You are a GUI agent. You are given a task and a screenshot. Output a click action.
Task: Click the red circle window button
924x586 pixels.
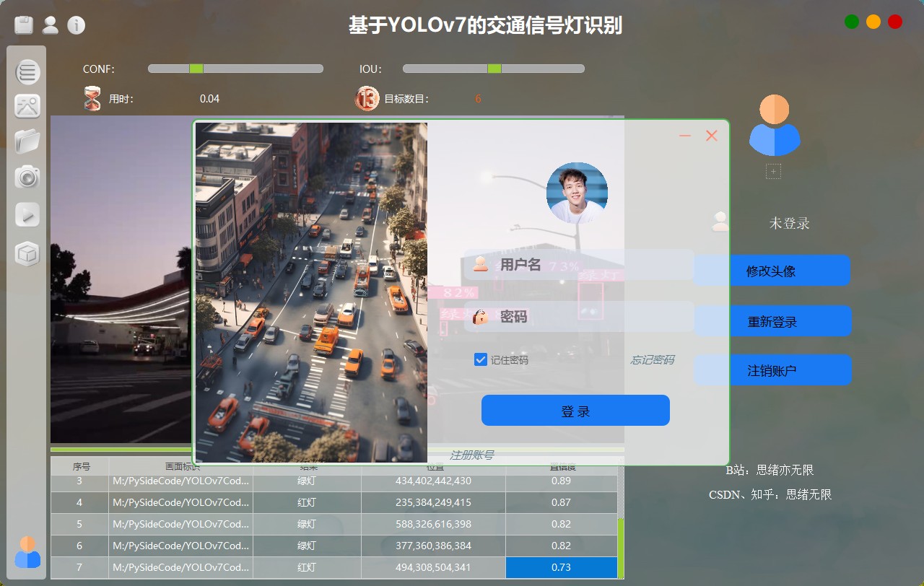coord(895,22)
